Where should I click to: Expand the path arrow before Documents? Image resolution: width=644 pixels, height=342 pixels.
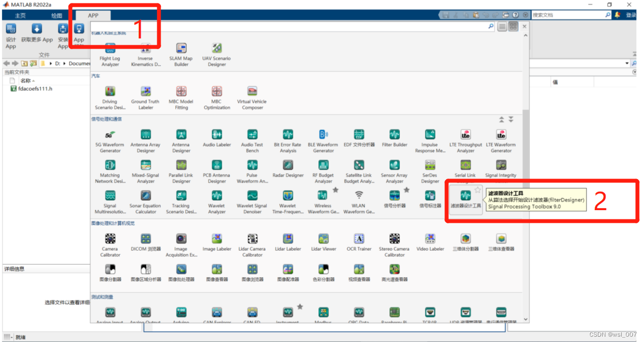[65, 63]
